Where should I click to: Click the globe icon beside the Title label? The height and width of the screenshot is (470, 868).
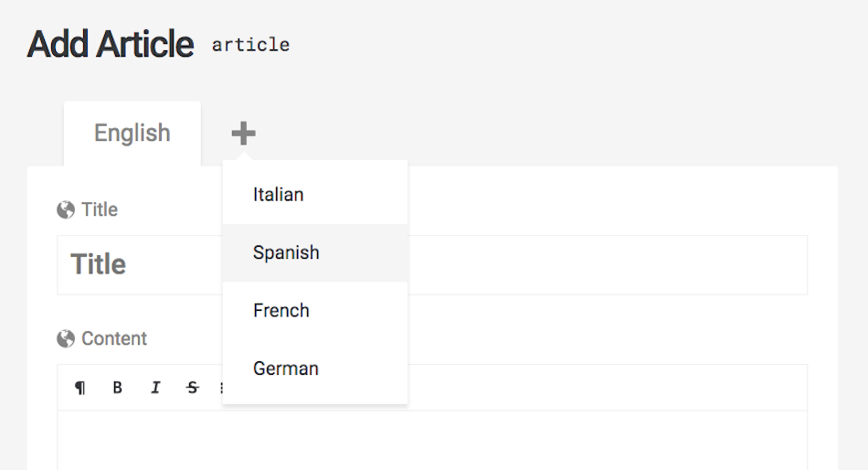tap(66, 210)
